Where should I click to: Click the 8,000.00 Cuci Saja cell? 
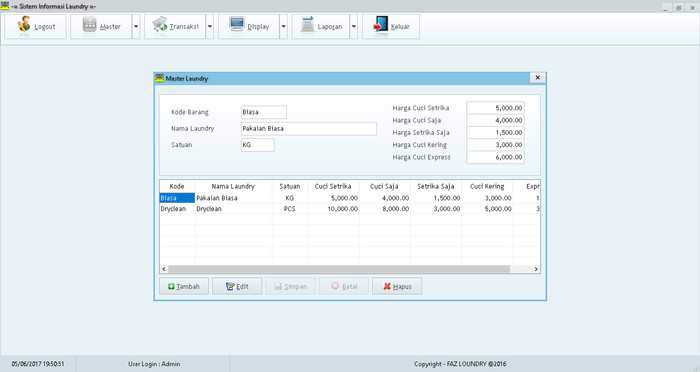point(384,209)
